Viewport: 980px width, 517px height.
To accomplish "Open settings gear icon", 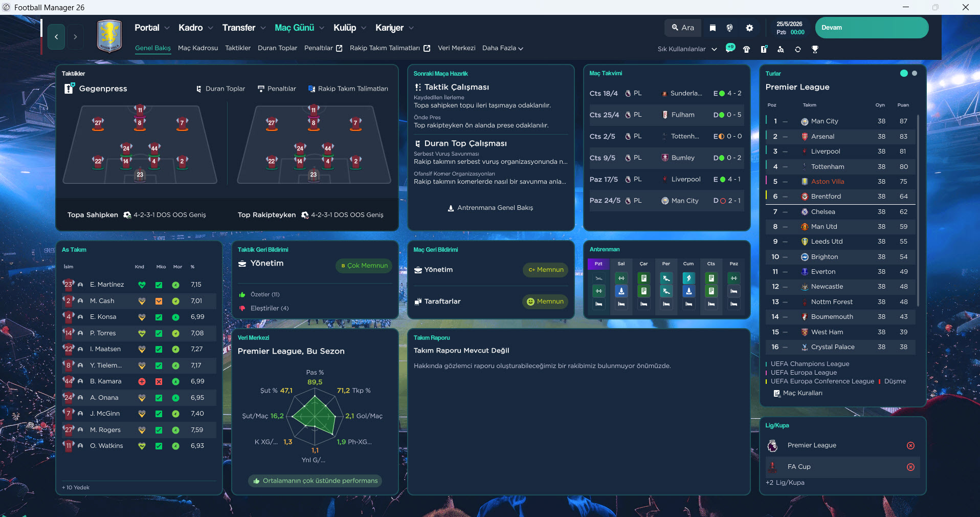I will coord(749,28).
